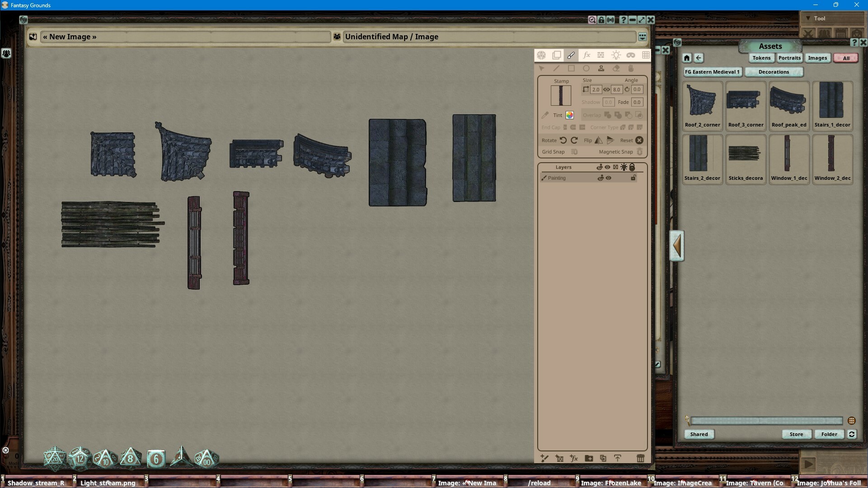The width and height of the screenshot is (868, 488).
Task: Enable Magnetic Snap
Action: 639,152
